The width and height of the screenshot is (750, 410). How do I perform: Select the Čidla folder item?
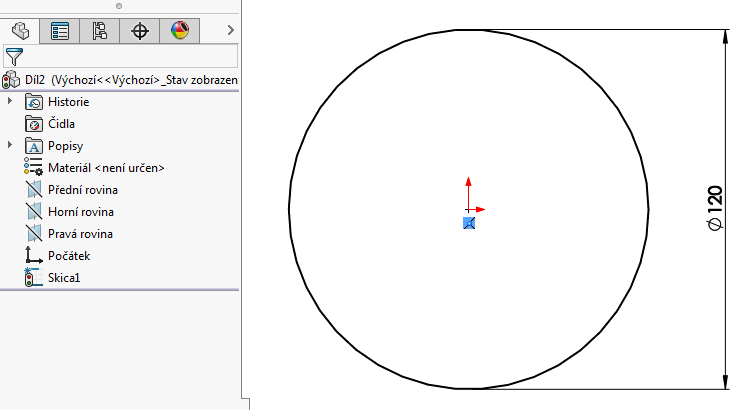tap(61, 124)
